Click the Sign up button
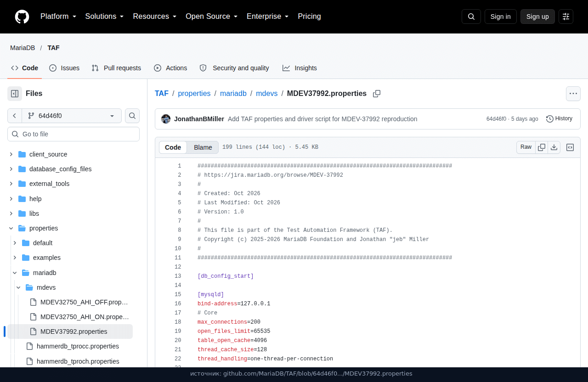 [x=537, y=17]
